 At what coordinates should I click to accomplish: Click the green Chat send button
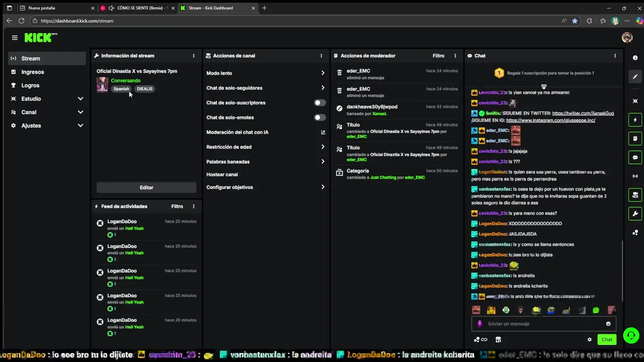(x=607, y=339)
